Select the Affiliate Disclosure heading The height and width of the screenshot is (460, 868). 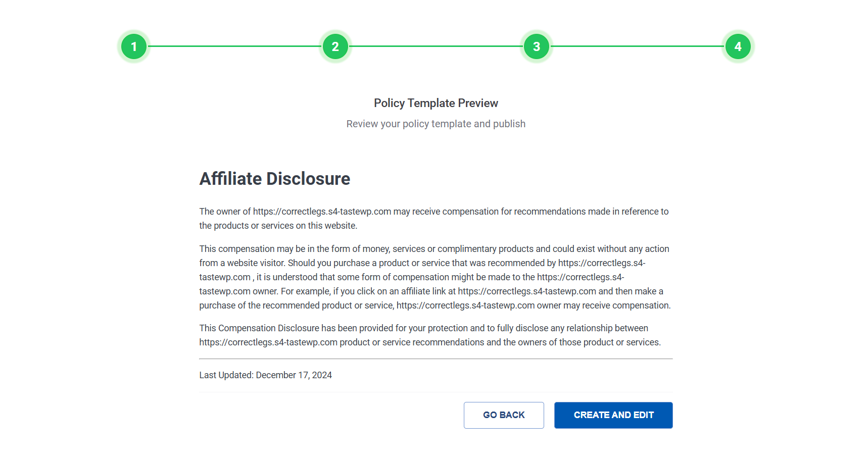(x=274, y=178)
